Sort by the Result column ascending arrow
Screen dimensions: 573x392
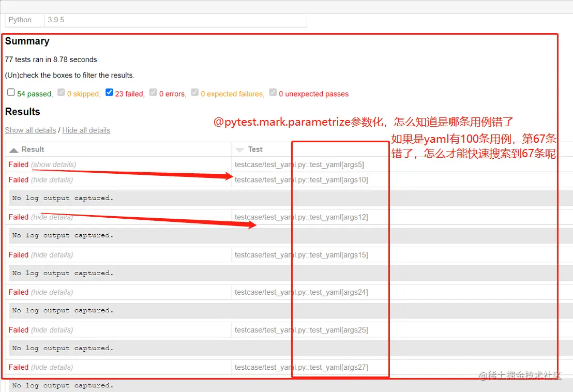click(13, 150)
